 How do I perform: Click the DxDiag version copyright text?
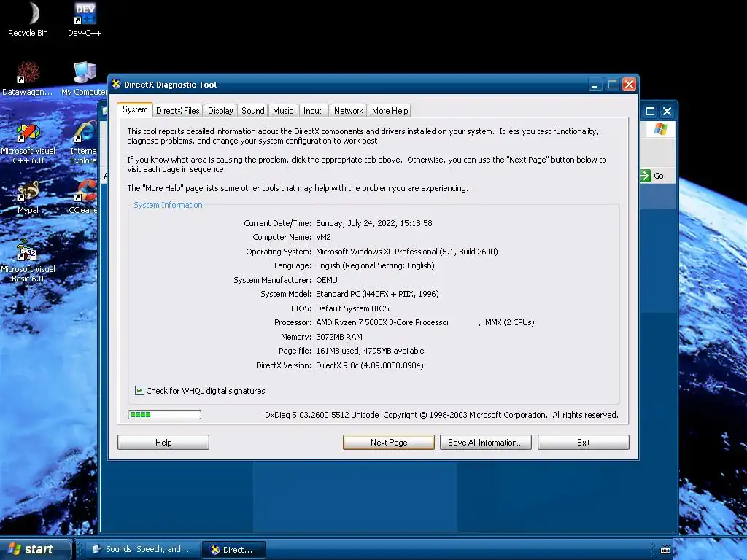441,415
